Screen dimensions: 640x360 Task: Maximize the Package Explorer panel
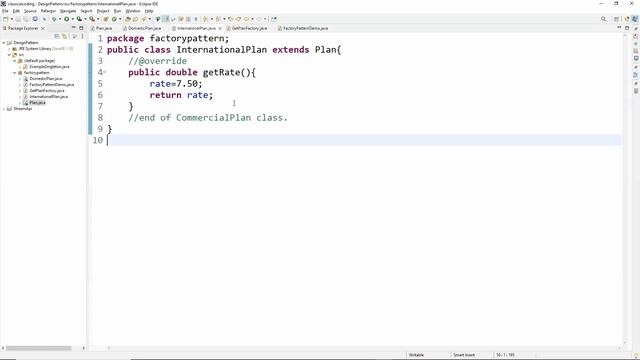81,28
